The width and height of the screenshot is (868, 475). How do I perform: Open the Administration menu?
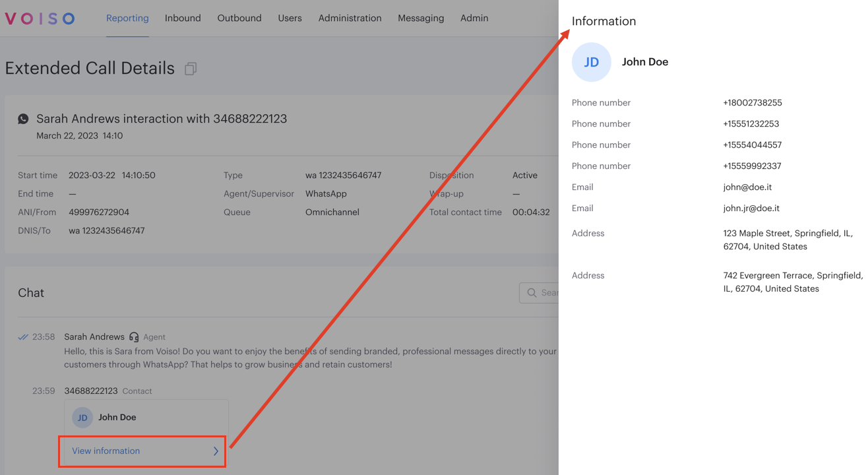tap(350, 18)
